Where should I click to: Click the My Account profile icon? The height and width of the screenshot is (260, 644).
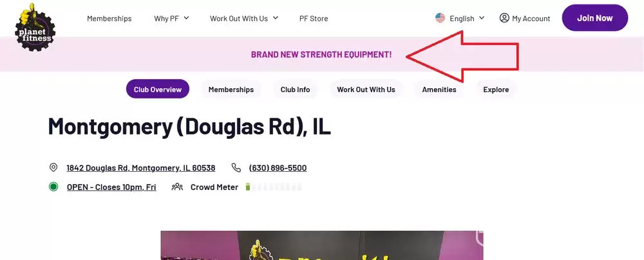(504, 18)
